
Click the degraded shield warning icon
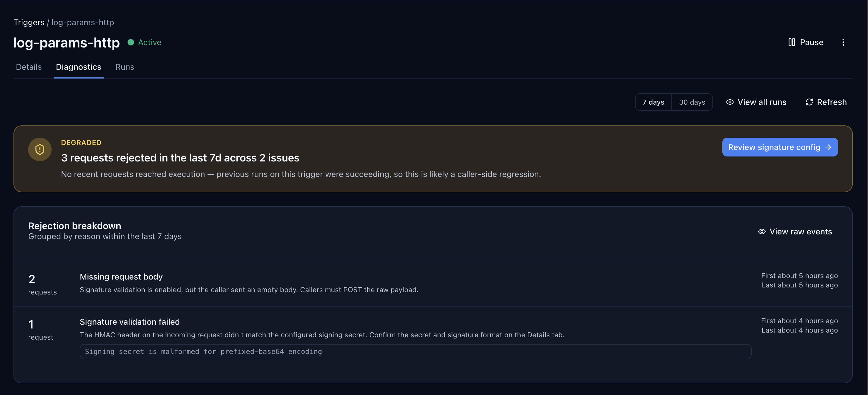tap(40, 149)
